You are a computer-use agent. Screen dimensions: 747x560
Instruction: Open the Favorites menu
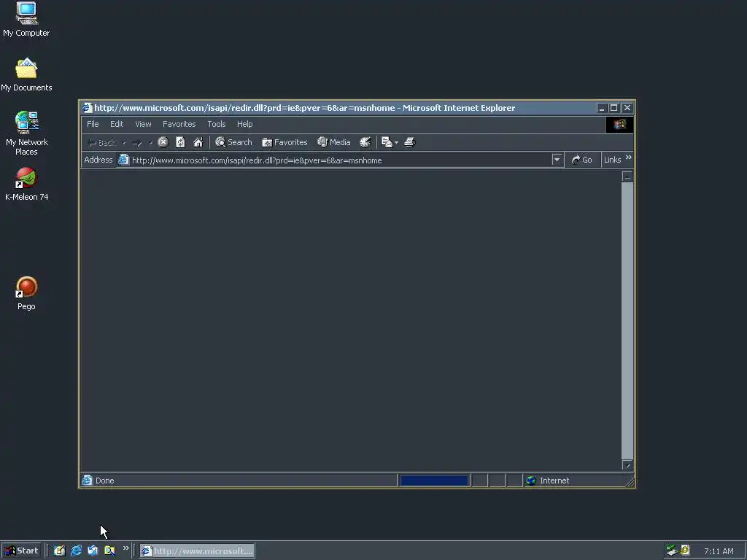pyautogui.click(x=179, y=124)
